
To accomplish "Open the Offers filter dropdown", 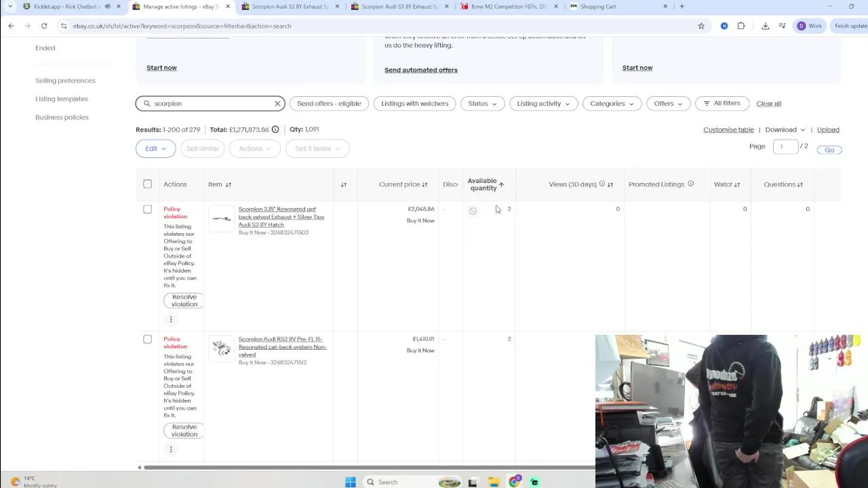I will click(668, 104).
